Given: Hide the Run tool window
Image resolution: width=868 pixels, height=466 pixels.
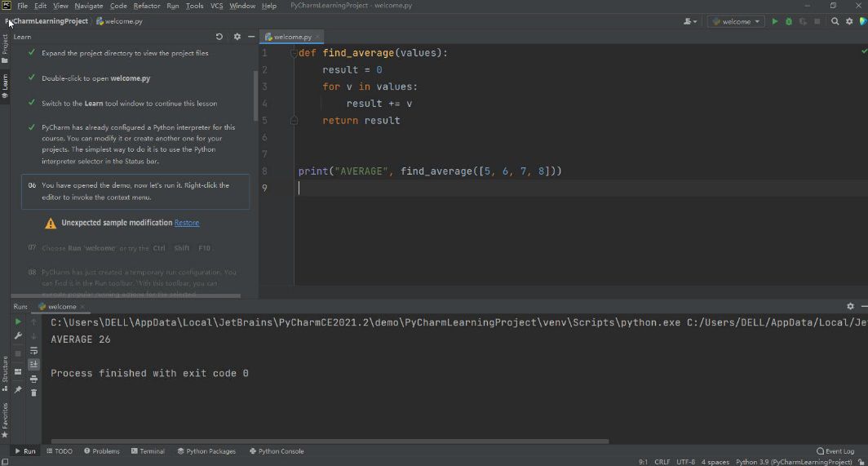Looking at the screenshot, I should [x=864, y=306].
